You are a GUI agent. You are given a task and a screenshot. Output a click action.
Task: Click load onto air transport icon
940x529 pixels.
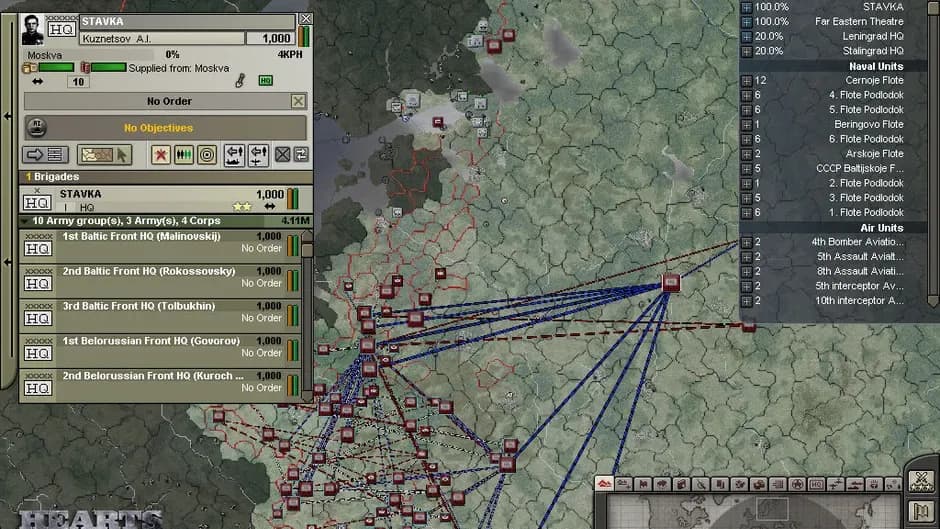[258, 155]
